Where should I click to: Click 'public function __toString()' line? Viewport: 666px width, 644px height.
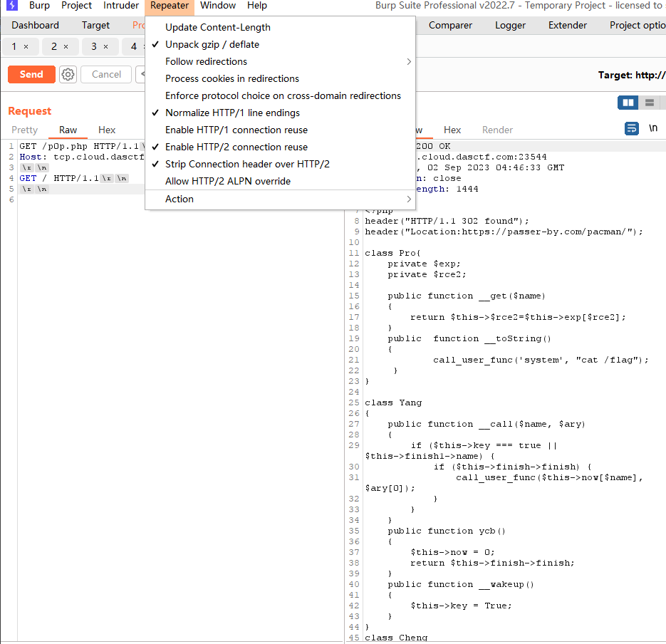[x=469, y=338]
